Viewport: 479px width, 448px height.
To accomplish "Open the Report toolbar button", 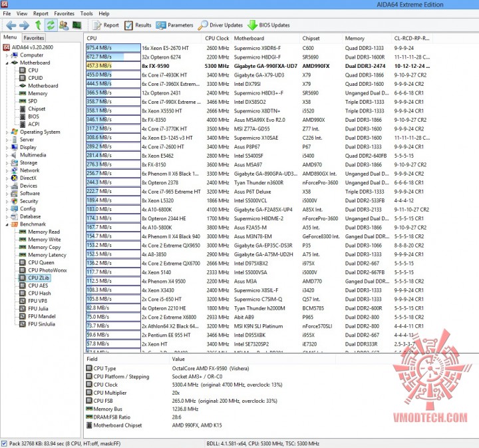I will (106, 25).
